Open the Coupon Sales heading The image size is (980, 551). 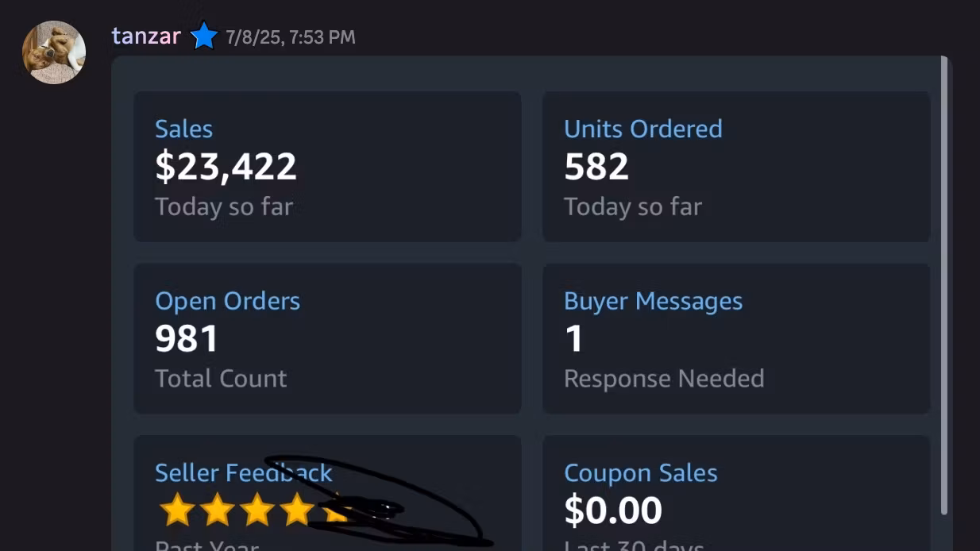(x=640, y=473)
